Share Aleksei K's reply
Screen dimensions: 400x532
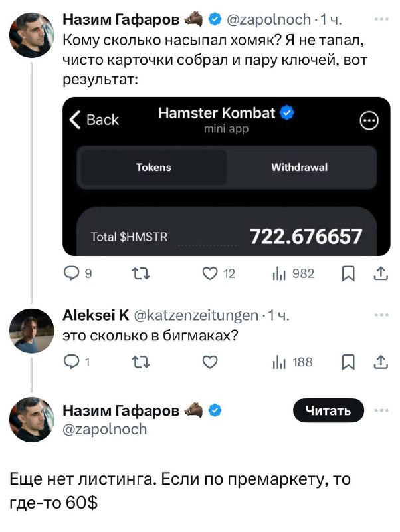tap(381, 362)
